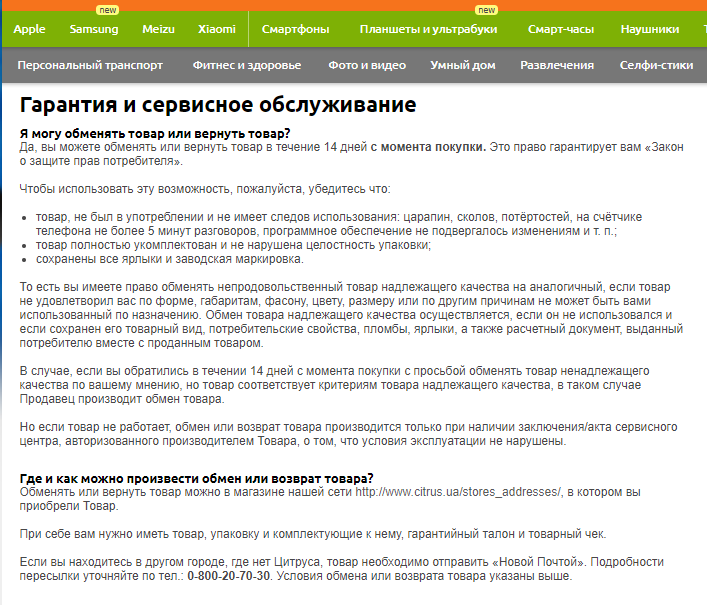
Task: Go to the Умный дом section
Action: pos(462,65)
